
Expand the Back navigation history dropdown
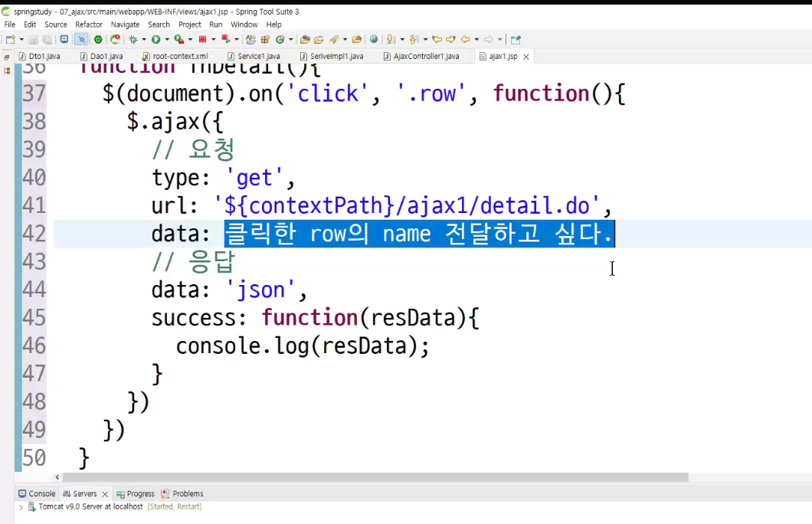click(476, 39)
